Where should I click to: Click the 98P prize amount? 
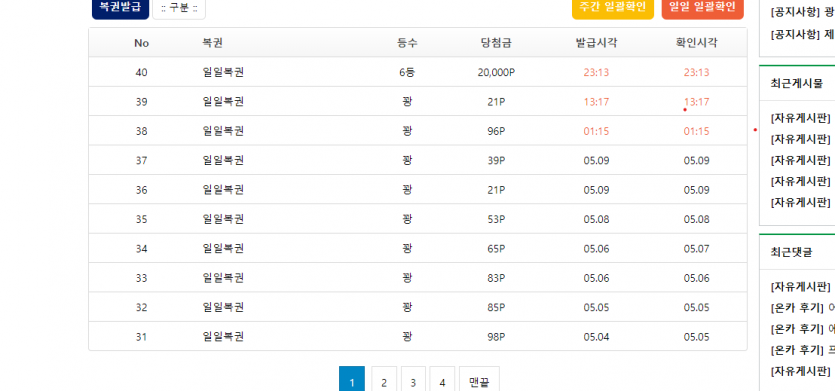pos(496,337)
